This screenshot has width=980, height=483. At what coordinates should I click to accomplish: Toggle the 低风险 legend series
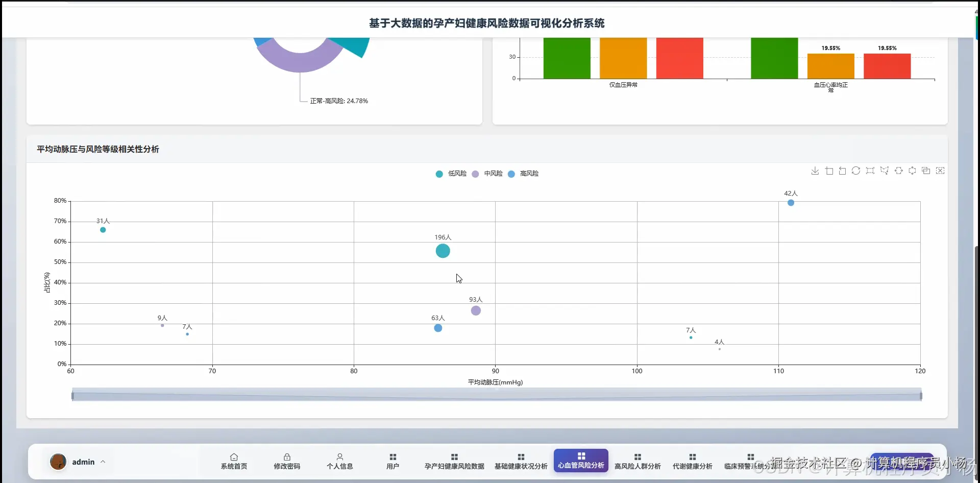pyautogui.click(x=451, y=174)
